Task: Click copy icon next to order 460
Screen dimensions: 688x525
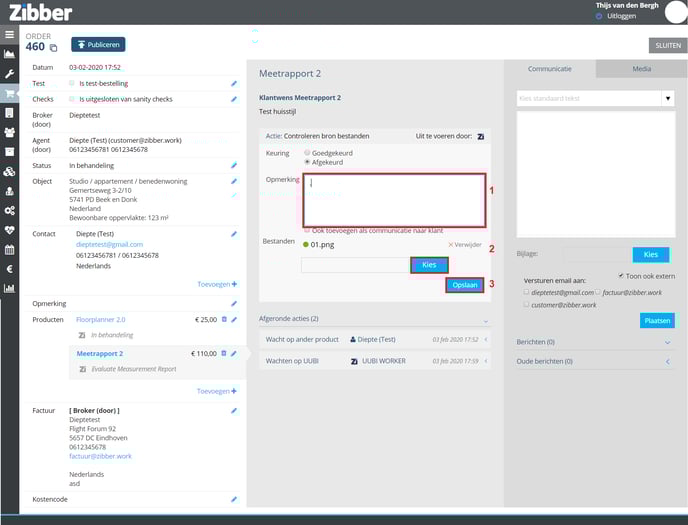Action: pyautogui.click(x=54, y=47)
